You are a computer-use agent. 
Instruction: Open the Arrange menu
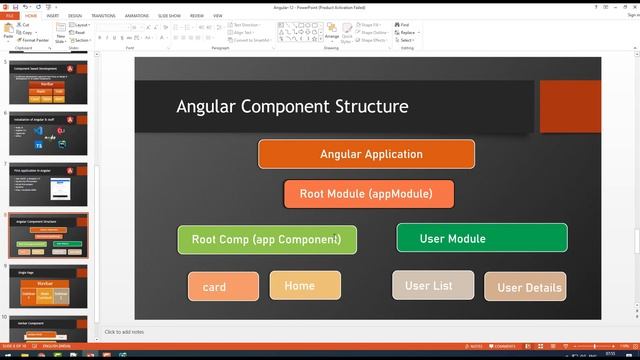[332, 33]
